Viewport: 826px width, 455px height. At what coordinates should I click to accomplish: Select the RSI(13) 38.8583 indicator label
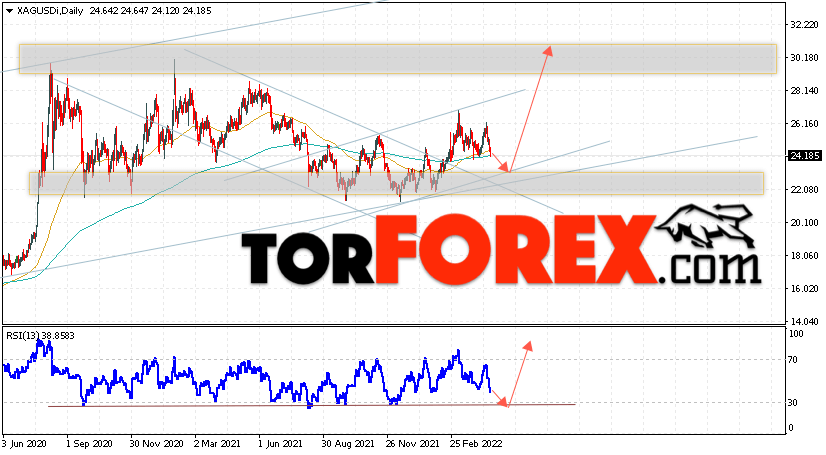tap(40, 335)
